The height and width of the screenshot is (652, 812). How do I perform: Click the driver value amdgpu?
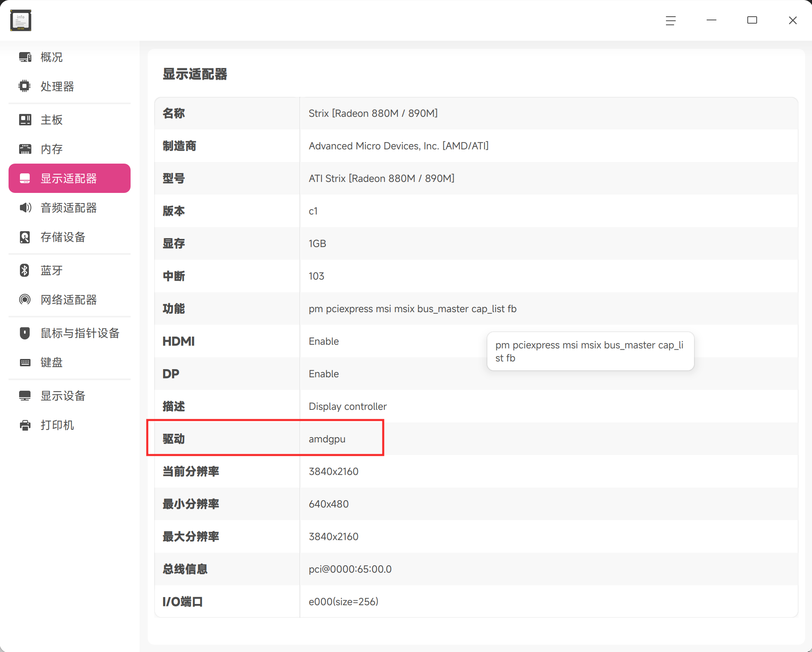pyautogui.click(x=327, y=439)
